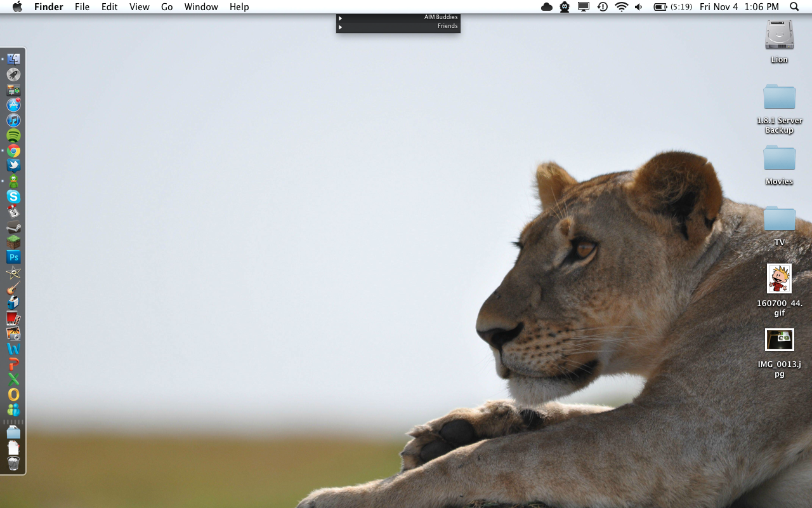Open the Finder menu
812x508 pixels.
point(49,7)
